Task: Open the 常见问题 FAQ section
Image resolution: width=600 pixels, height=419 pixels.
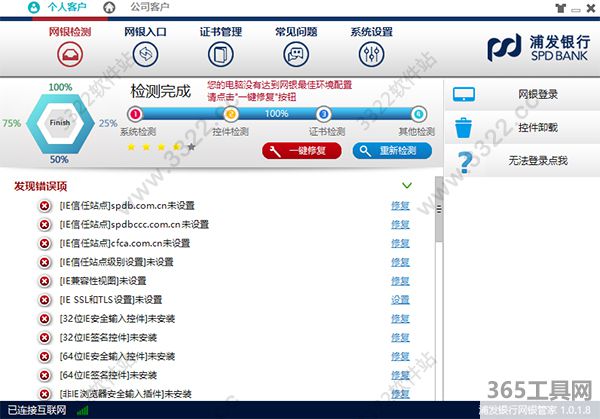Action: pos(295,46)
